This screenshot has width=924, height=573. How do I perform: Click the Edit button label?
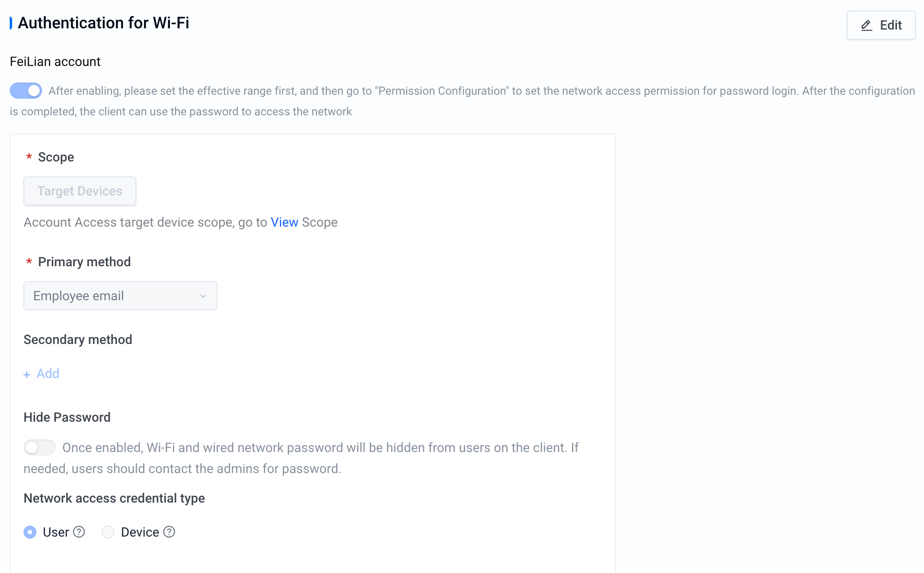coord(891,25)
